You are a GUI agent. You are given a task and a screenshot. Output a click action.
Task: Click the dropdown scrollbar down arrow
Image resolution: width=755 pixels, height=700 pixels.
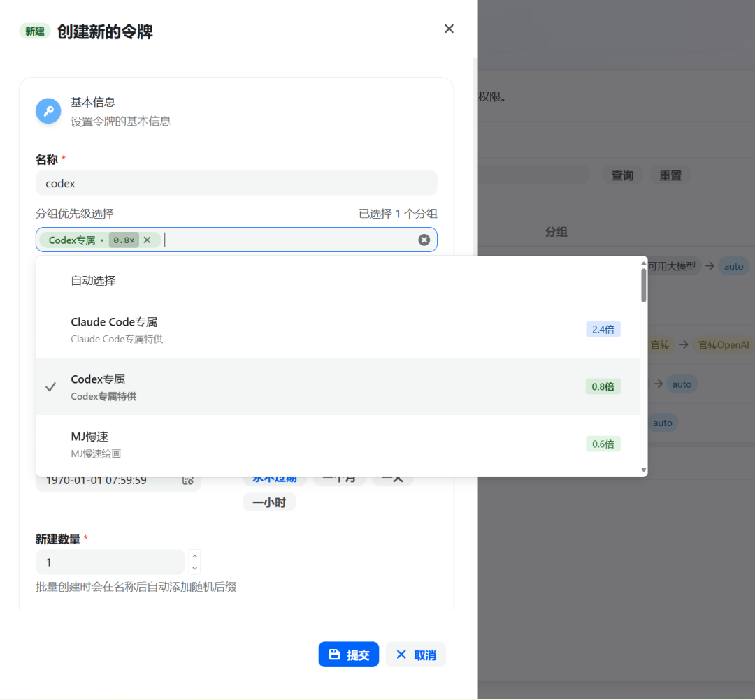click(x=643, y=470)
